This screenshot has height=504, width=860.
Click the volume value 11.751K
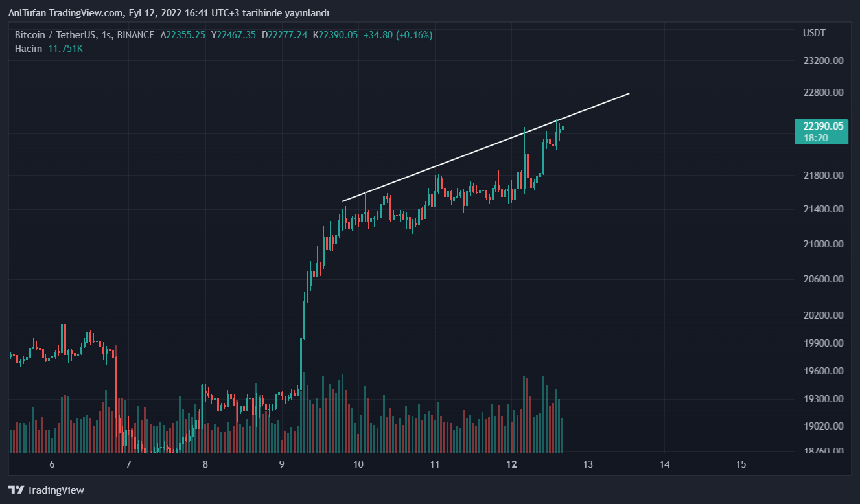click(65, 49)
